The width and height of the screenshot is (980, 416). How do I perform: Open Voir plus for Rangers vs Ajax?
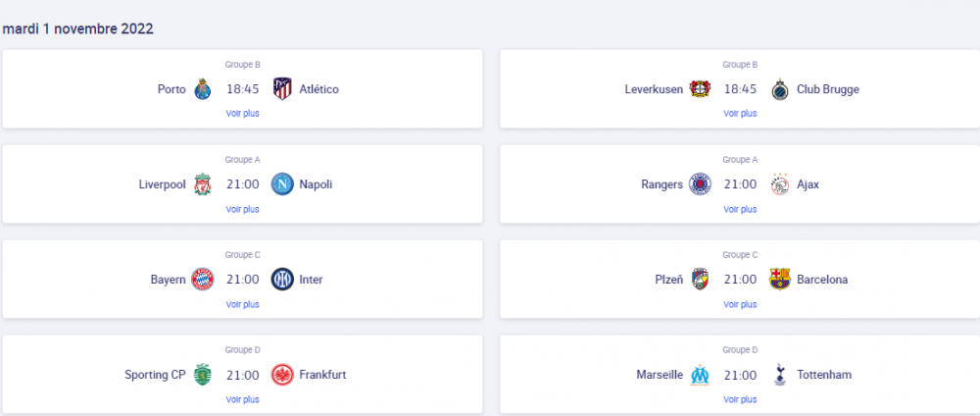coord(740,209)
